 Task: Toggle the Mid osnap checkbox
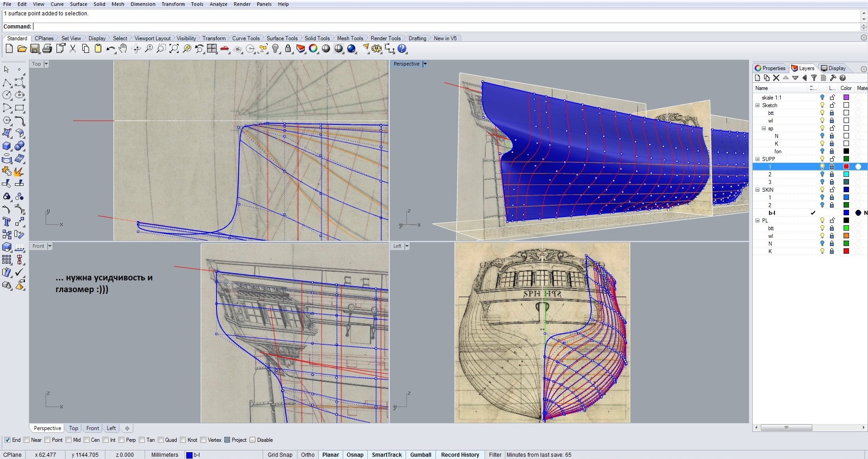[x=69, y=440]
